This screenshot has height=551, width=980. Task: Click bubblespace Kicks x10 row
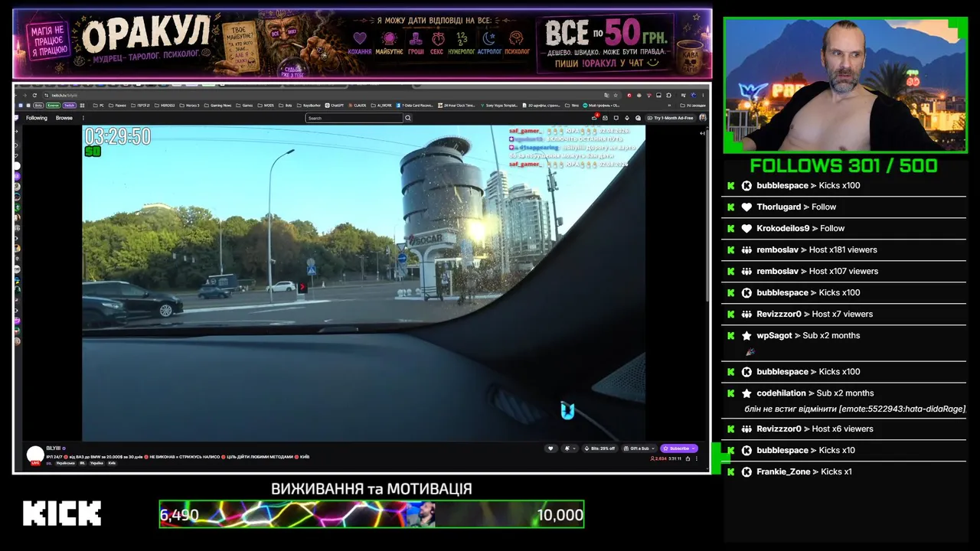(843, 450)
